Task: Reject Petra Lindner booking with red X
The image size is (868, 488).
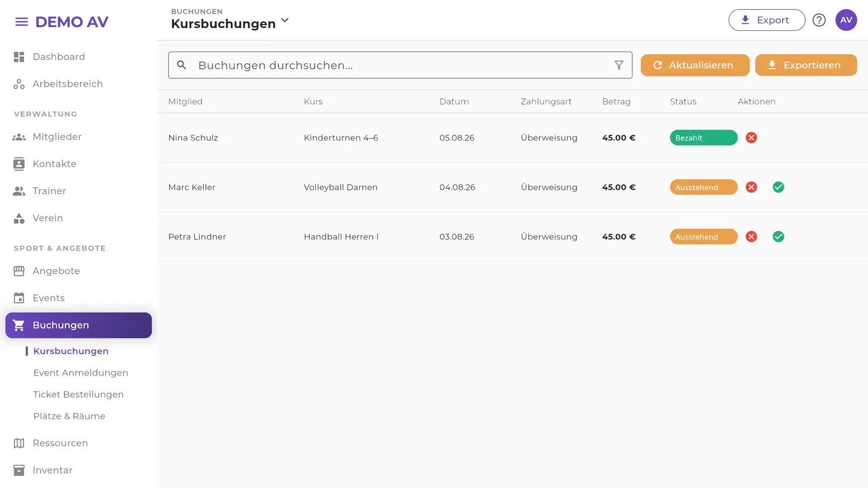Action: pyautogui.click(x=751, y=236)
